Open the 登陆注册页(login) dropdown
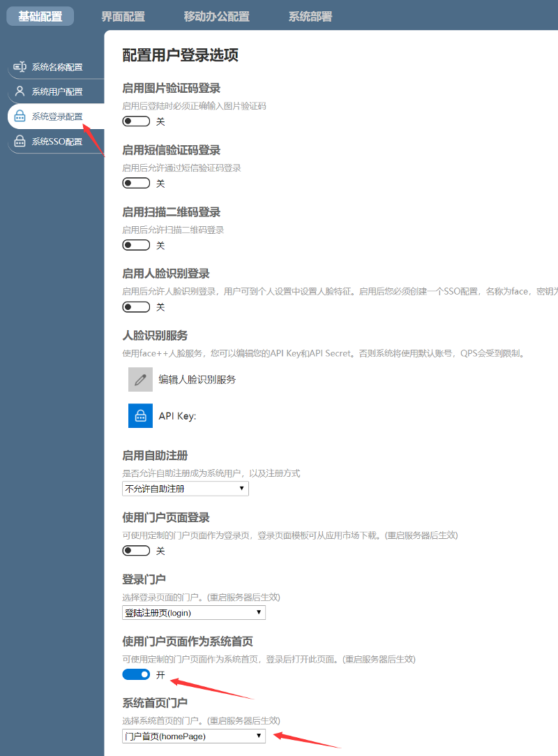The image size is (558, 756). click(x=193, y=613)
